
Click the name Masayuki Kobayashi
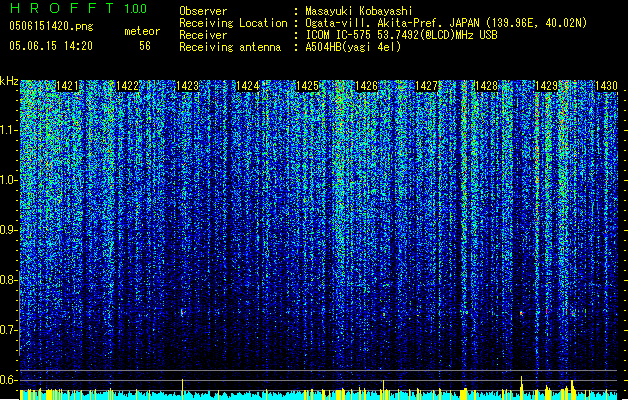(x=359, y=11)
